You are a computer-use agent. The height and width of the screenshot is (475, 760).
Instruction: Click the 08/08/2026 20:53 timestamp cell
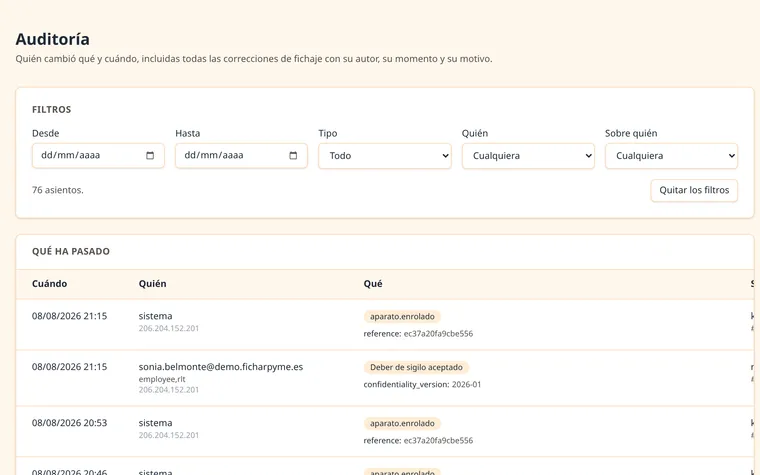69,423
